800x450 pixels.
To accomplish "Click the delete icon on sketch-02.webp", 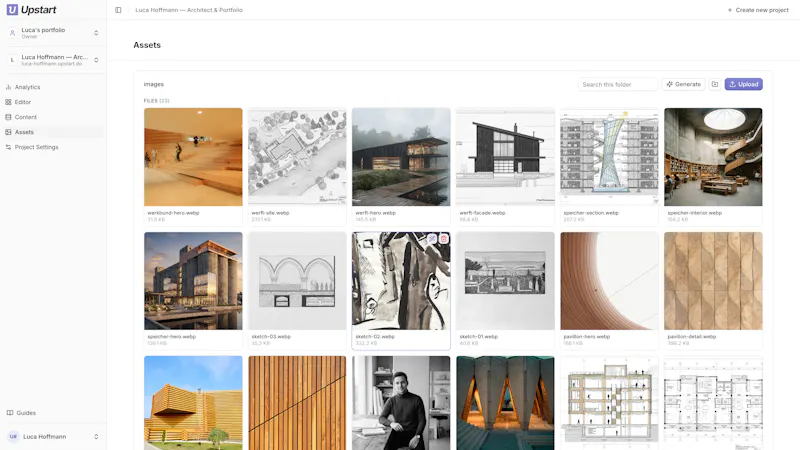I will (444, 238).
